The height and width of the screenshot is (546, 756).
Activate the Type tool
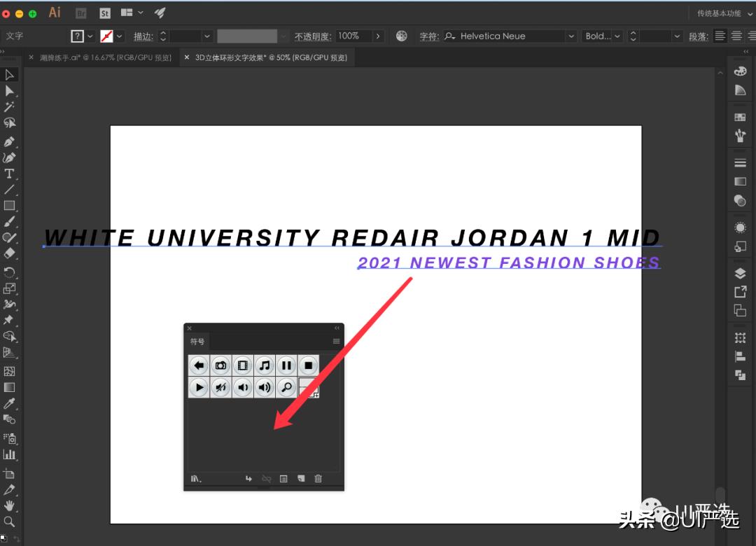[9, 174]
